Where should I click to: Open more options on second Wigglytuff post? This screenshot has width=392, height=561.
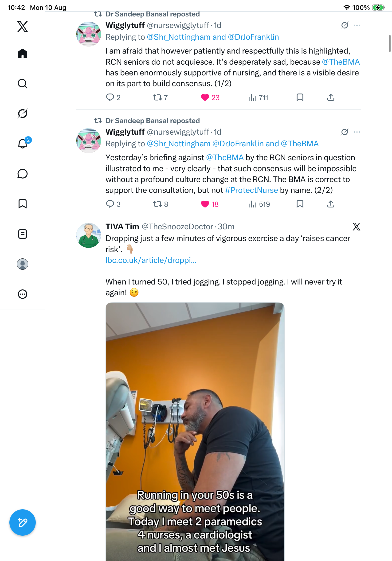point(357,132)
